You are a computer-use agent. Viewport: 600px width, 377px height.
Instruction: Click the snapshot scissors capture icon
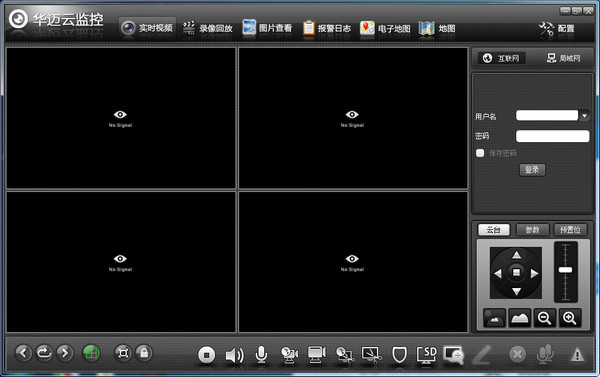point(372,355)
